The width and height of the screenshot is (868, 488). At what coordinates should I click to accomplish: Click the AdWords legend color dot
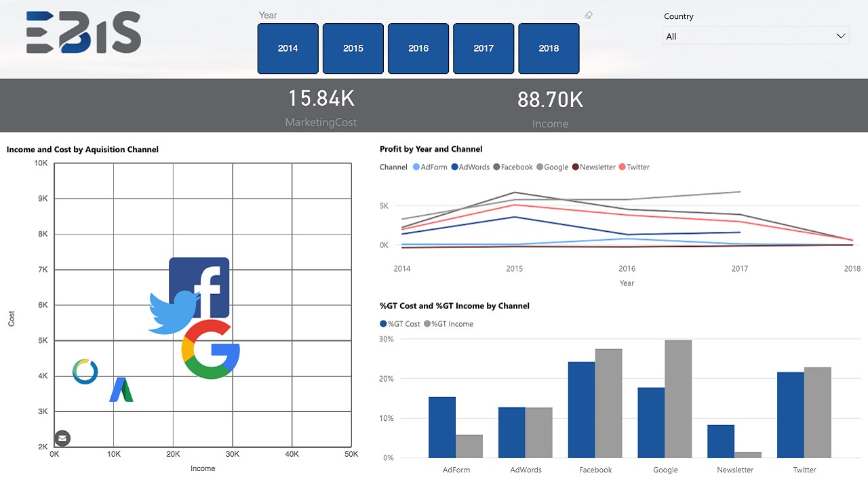pos(454,167)
